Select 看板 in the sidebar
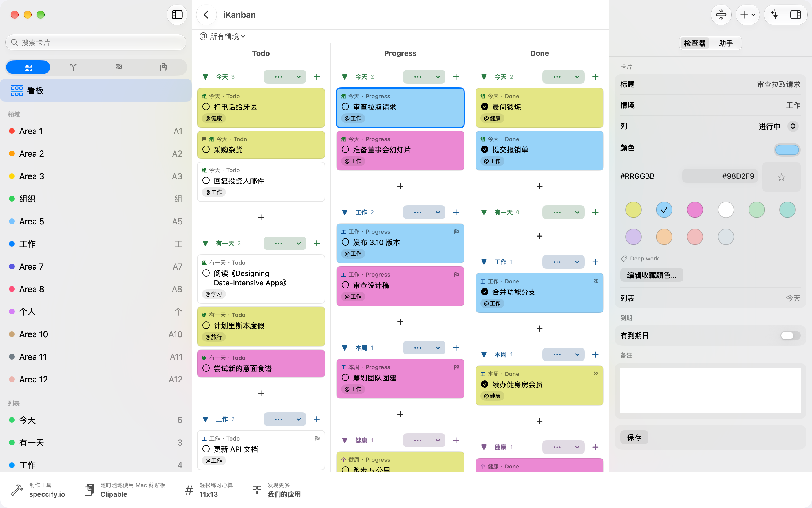Image resolution: width=812 pixels, height=508 pixels. [x=96, y=90]
